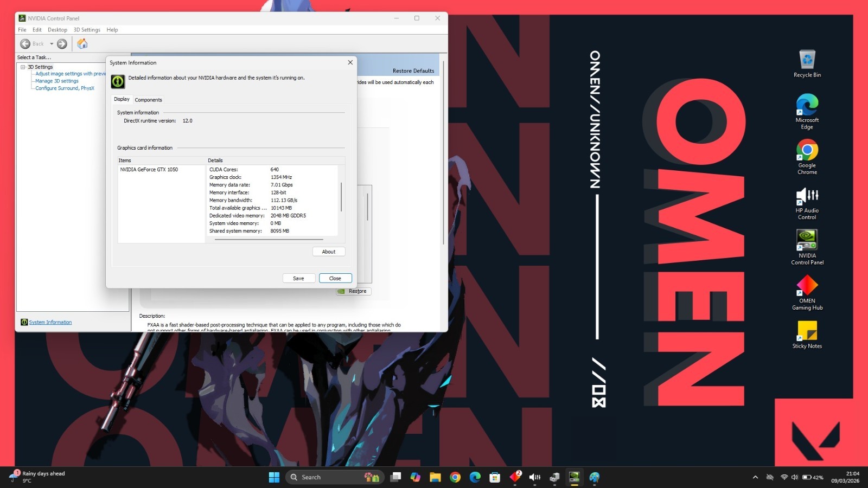Viewport: 868px width, 488px height.
Task: Switch to the Display tab
Action: pos(122,99)
